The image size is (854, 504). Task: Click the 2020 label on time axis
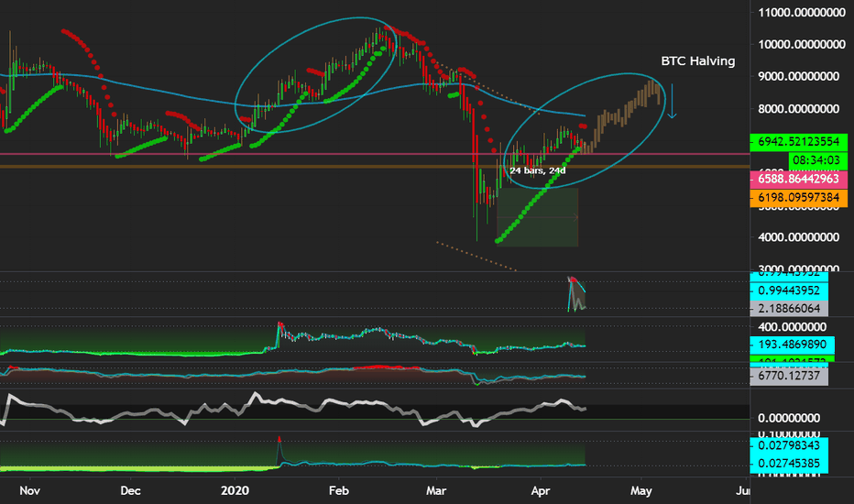tap(235, 490)
